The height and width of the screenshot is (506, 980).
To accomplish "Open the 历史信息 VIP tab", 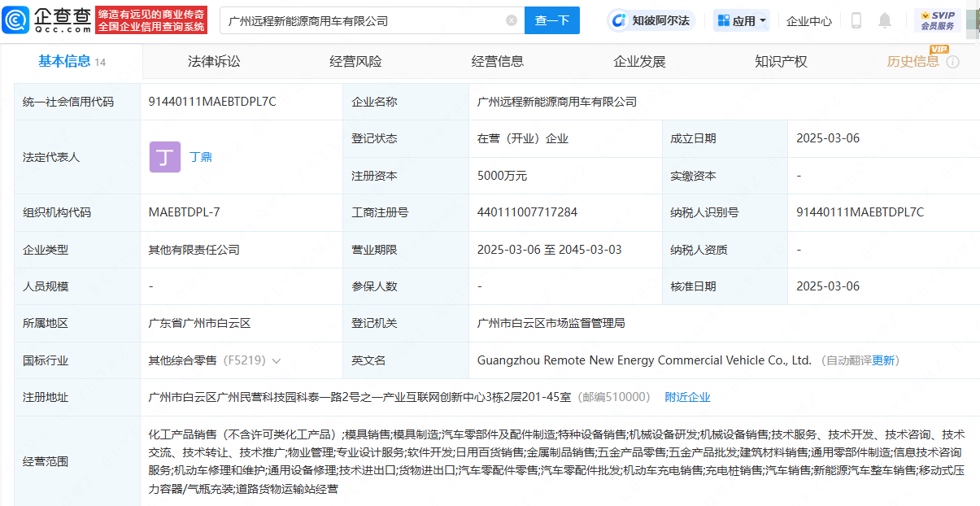I will [x=912, y=61].
